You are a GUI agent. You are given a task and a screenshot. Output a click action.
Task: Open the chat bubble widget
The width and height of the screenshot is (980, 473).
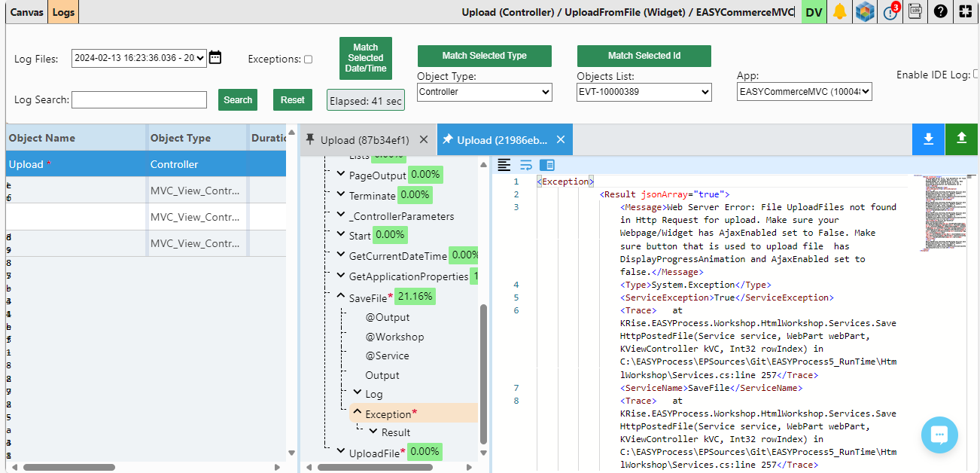[x=939, y=435]
